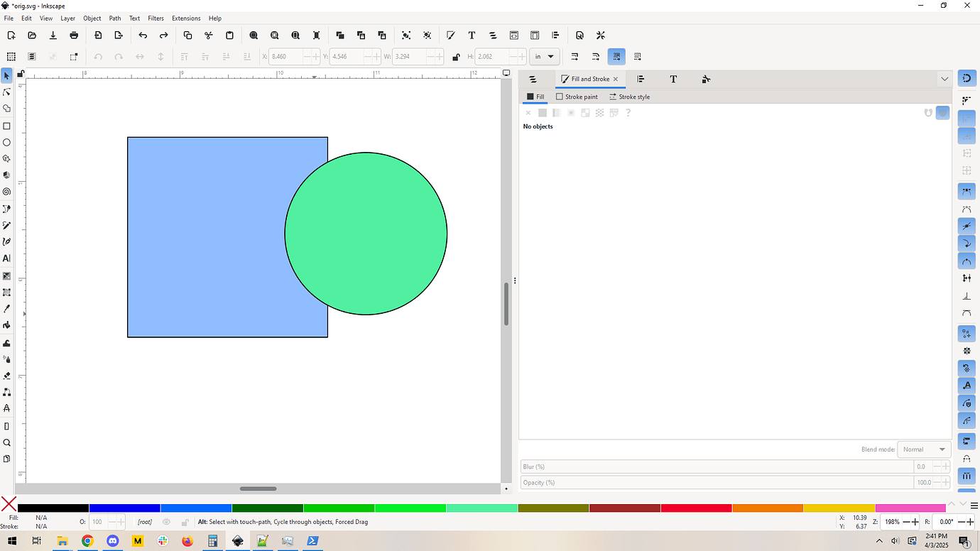Toggle layer visibility eye in status bar
The width and height of the screenshot is (980, 551).
coord(167,522)
